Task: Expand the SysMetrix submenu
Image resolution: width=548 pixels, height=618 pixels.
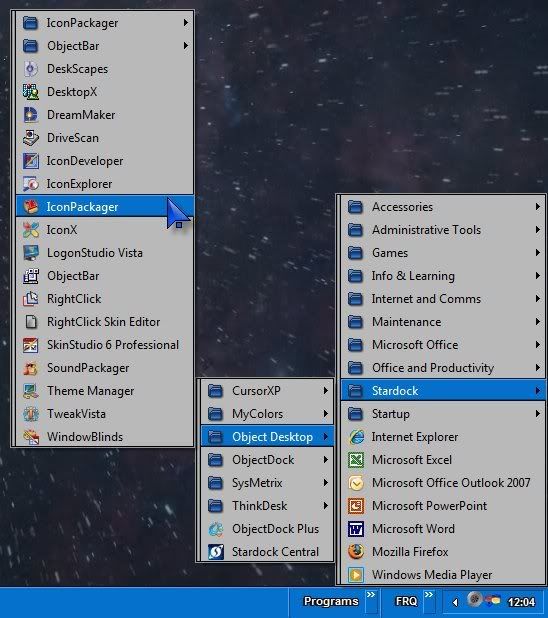Action: coord(267,483)
